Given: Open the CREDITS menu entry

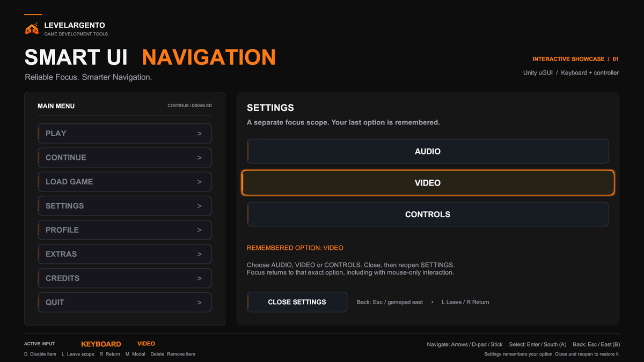Looking at the screenshot, I should click(125, 278).
